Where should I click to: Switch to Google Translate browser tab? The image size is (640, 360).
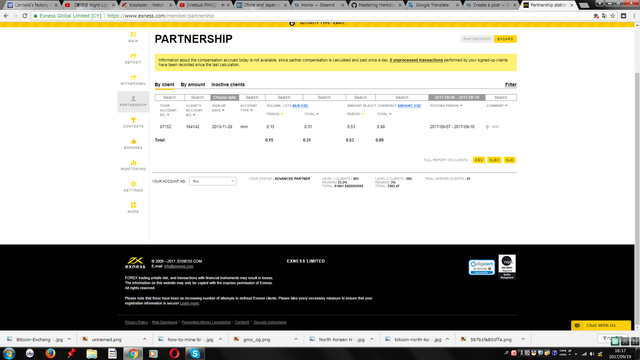tap(433, 5)
